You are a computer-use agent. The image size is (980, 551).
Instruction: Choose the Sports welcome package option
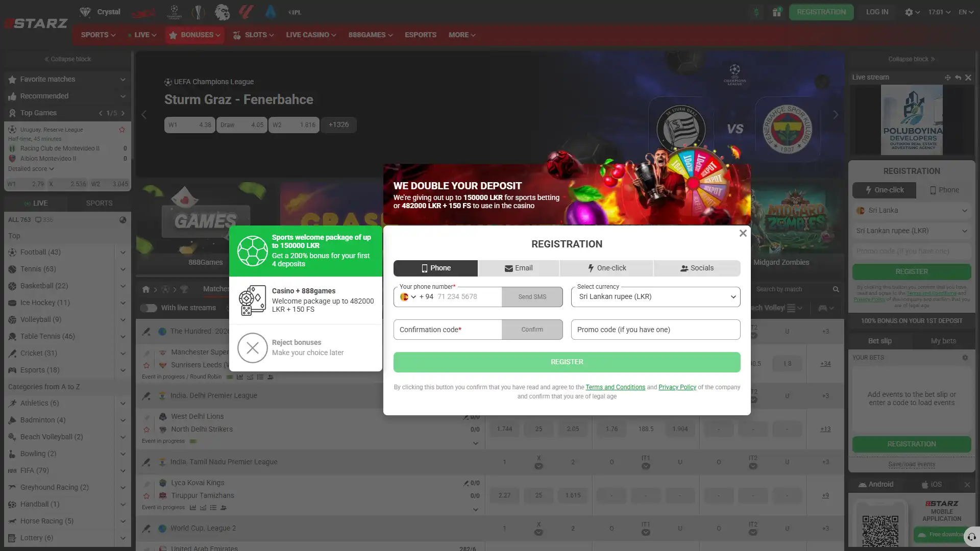click(x=306, y=251)
